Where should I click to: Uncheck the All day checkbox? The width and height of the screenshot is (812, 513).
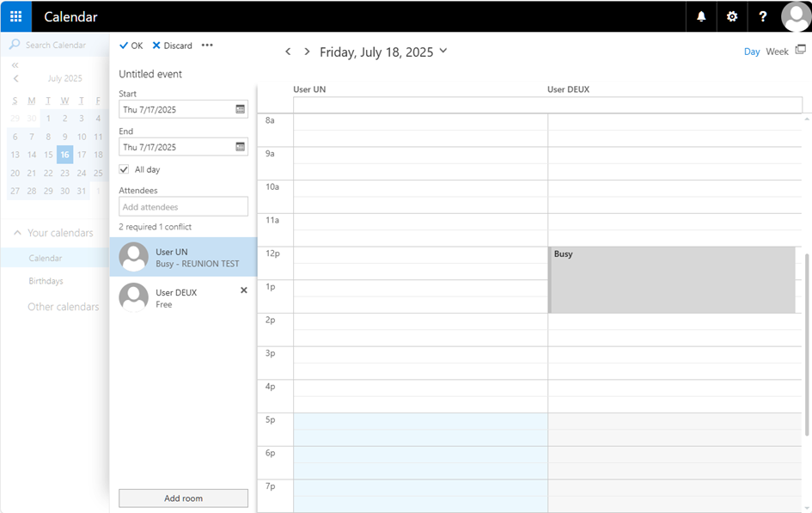coord(125,170)
